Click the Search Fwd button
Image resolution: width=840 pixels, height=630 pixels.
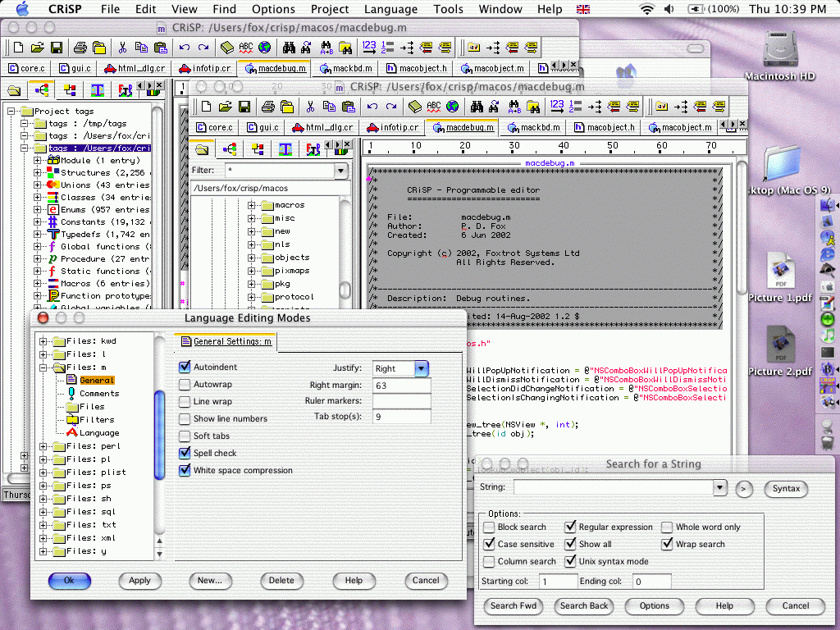pos(514,606)
